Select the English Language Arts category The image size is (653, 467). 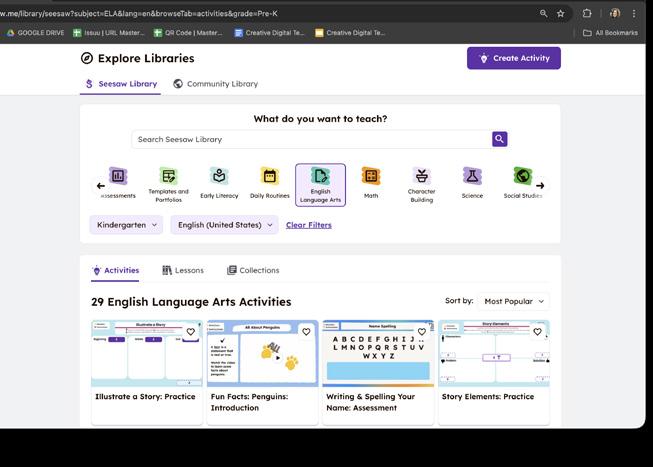tap(320, 185)
